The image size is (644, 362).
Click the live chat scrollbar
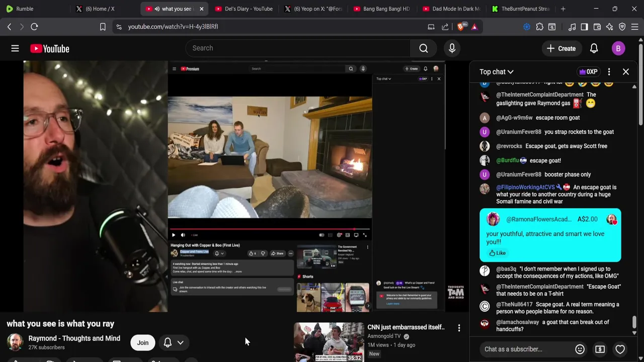(634, 322)
